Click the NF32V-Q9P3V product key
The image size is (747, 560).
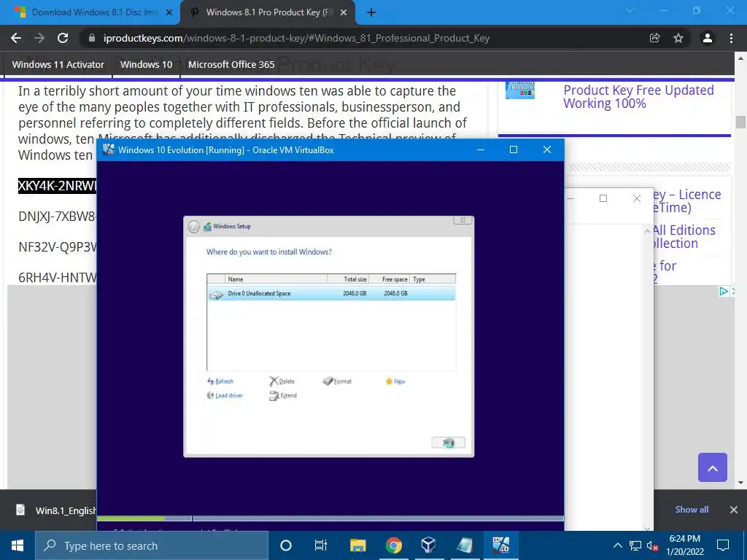tap(57, 246)
